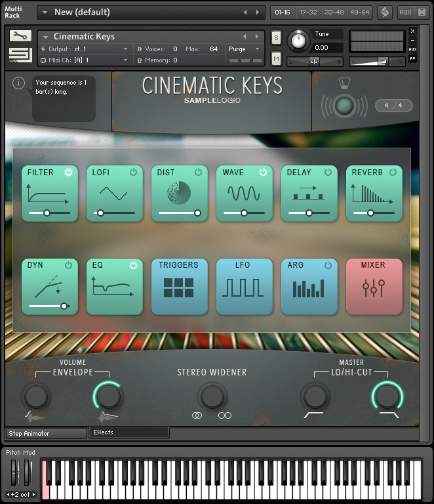Click the small PV button
The image size is (434, 504).
pyautogui.click(x=413, y=58)
